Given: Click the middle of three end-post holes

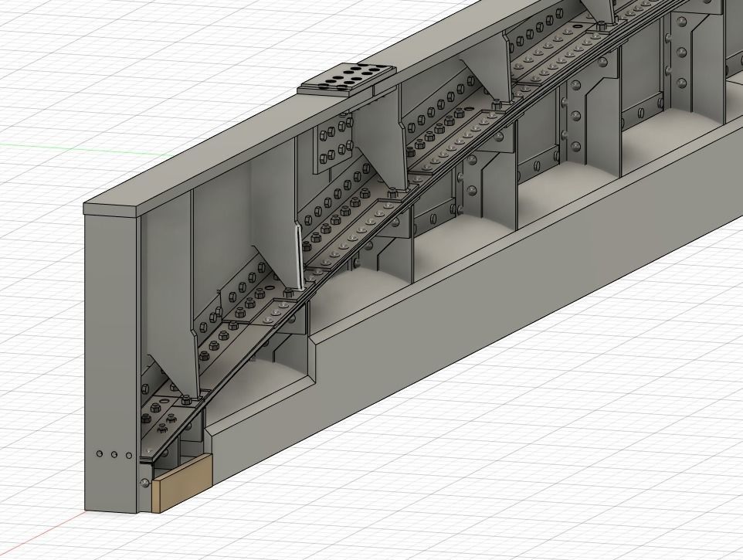Looking at the screenshot, I should pos(114,454).
